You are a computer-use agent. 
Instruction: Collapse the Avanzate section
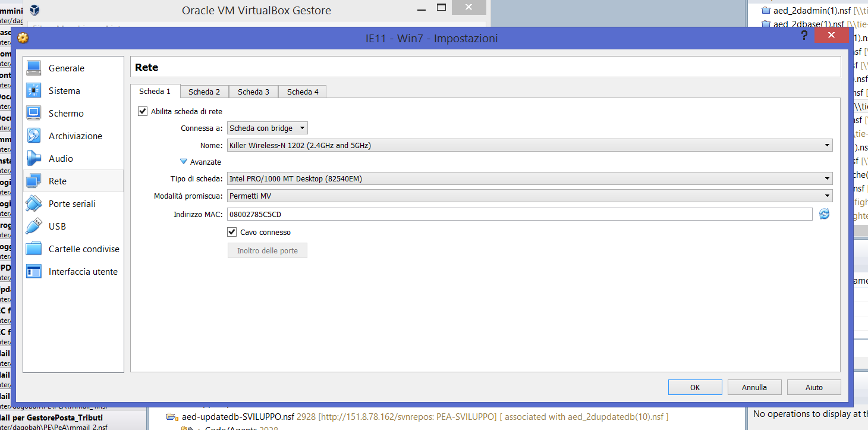click(x=184, y=162)
